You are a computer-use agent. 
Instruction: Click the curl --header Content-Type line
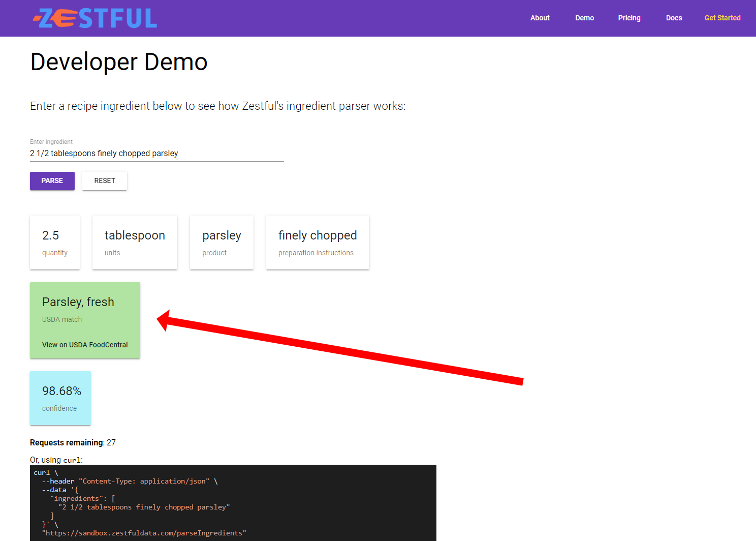coord(130,482)
